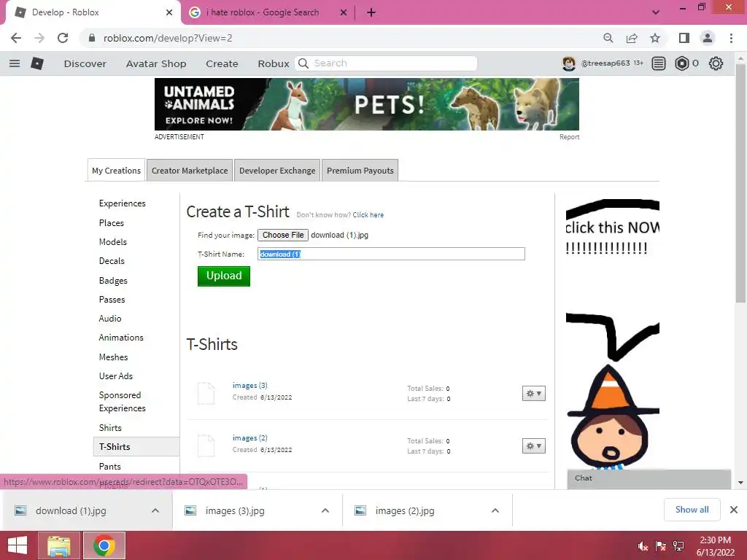Screen dimensions: 747x560
Task: Open the Chrome profile avatar icon
Action: click(708, 38)
